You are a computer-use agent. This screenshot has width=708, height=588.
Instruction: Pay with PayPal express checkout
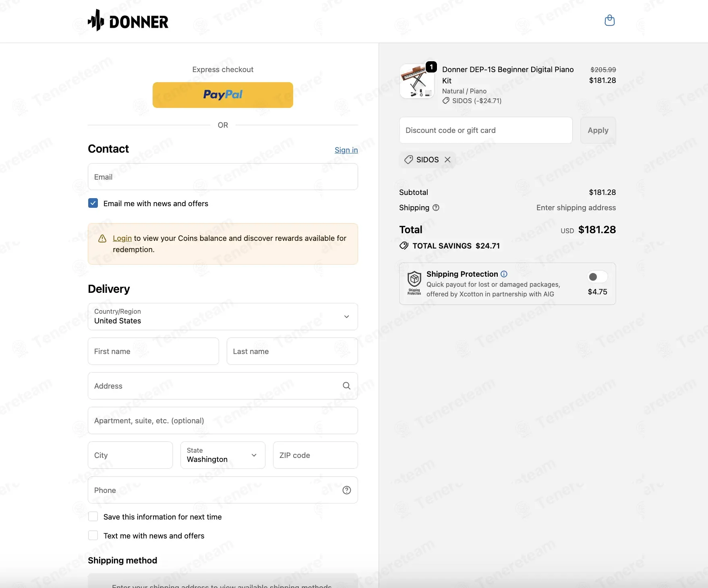(223, 95)
